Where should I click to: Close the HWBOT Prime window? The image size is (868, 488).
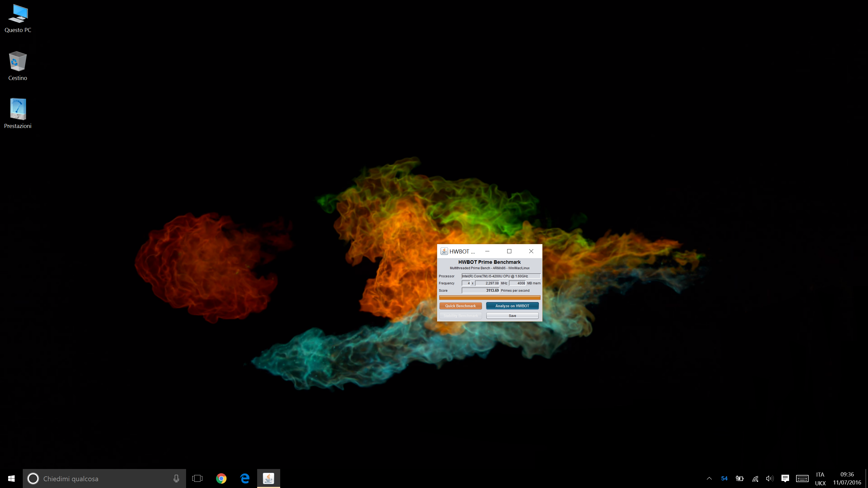[x=531, y=251]
